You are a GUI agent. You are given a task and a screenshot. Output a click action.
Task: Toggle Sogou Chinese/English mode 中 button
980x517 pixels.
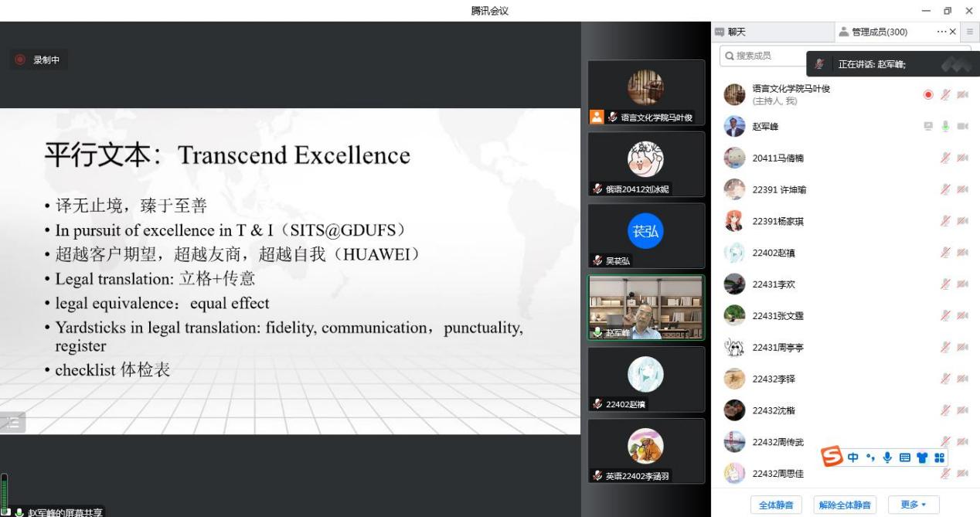[x=852, y=457]
